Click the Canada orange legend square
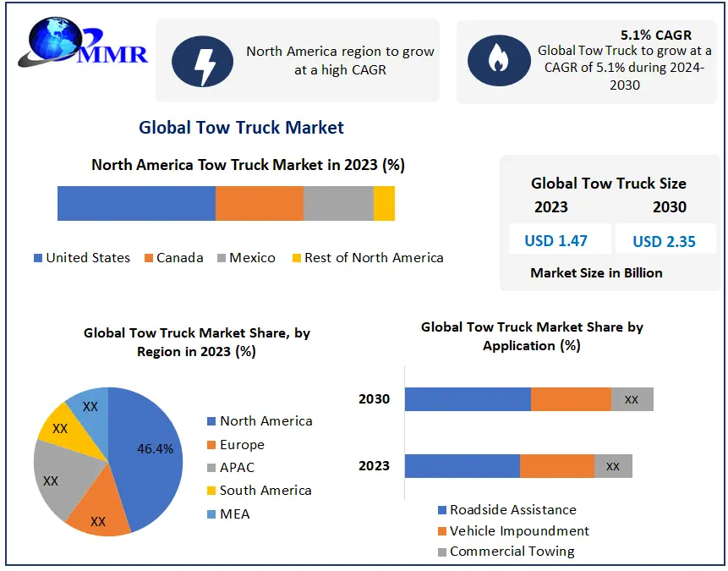Image resolution: width=728 pixels, height=571 pixels. click(149, 258)
